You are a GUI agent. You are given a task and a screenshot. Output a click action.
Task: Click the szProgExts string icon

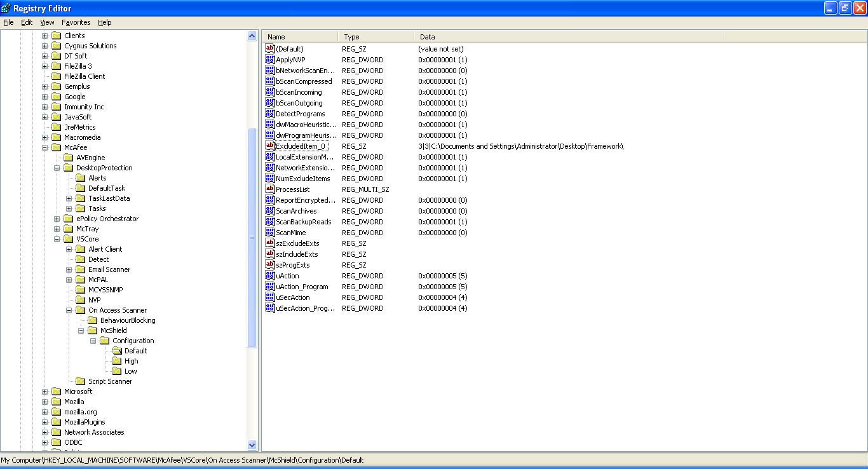[270, 265]
